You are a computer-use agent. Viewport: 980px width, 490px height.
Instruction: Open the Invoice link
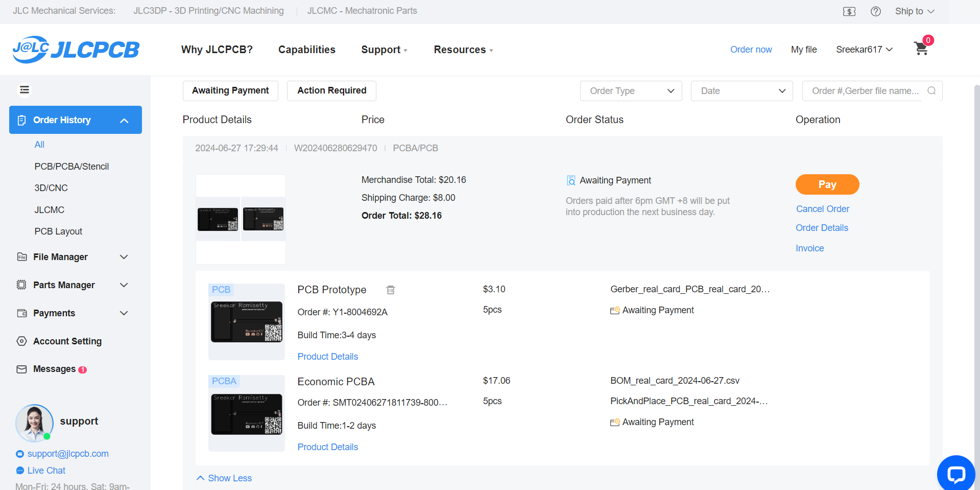(x=809, y=248)
